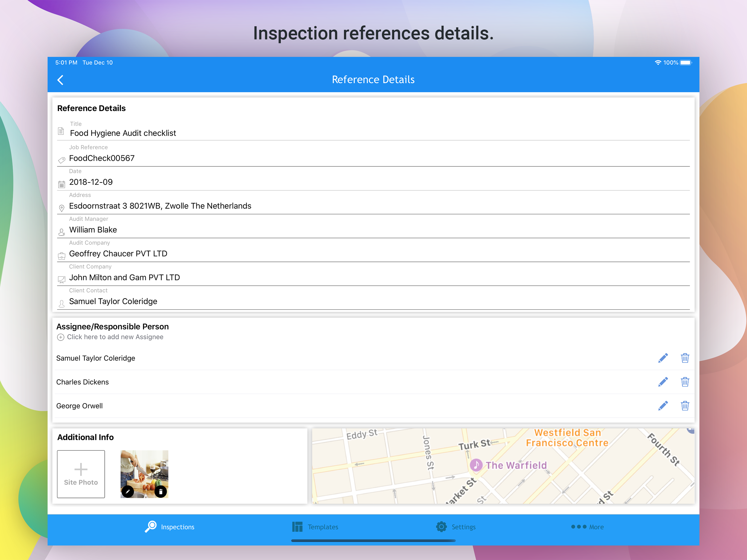Click plus icon to add new Assignee

click(x=60, y=337)
